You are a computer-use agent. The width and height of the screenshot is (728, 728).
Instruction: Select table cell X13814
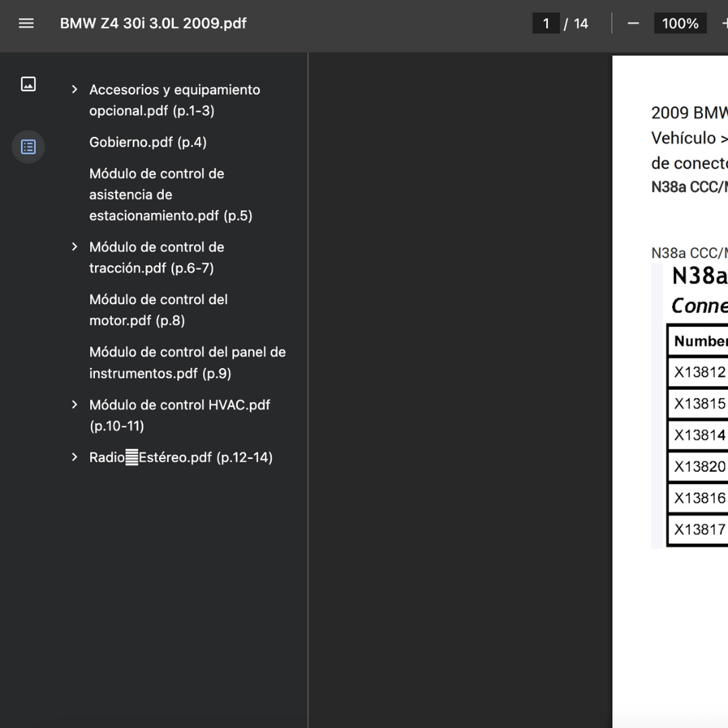click(x=698, y=435)
